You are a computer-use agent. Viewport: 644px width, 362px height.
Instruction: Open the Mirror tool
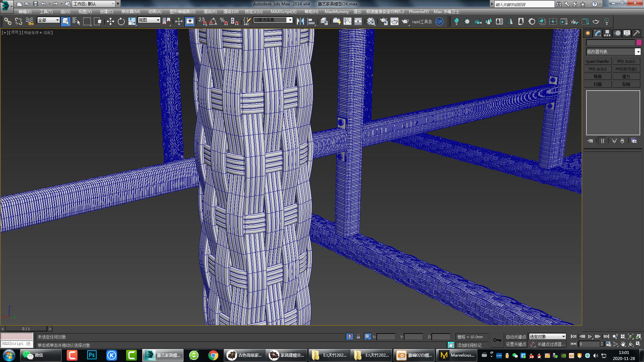tap(301, 22)
